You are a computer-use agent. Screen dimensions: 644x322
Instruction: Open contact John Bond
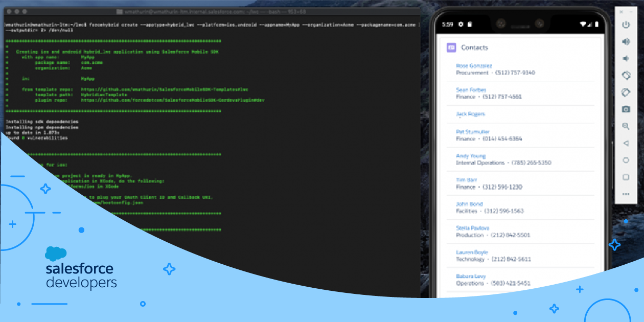click(x=469, y=204)
